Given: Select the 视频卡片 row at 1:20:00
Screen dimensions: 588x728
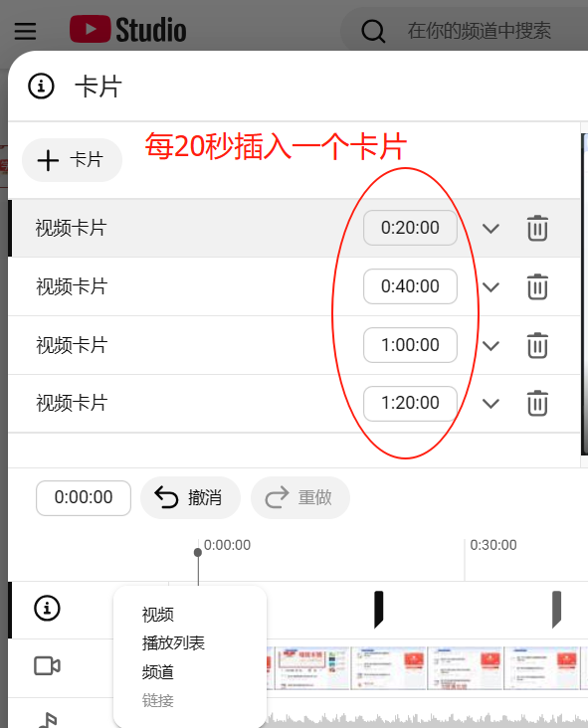Looking at the screenshot, I should point(294,403).
